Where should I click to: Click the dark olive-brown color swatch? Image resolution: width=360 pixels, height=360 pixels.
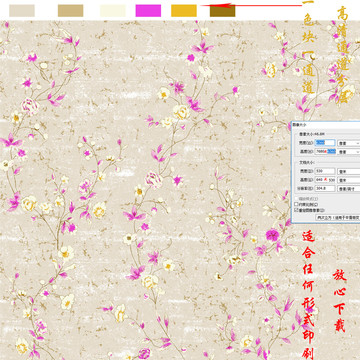[x=222, y=11]
